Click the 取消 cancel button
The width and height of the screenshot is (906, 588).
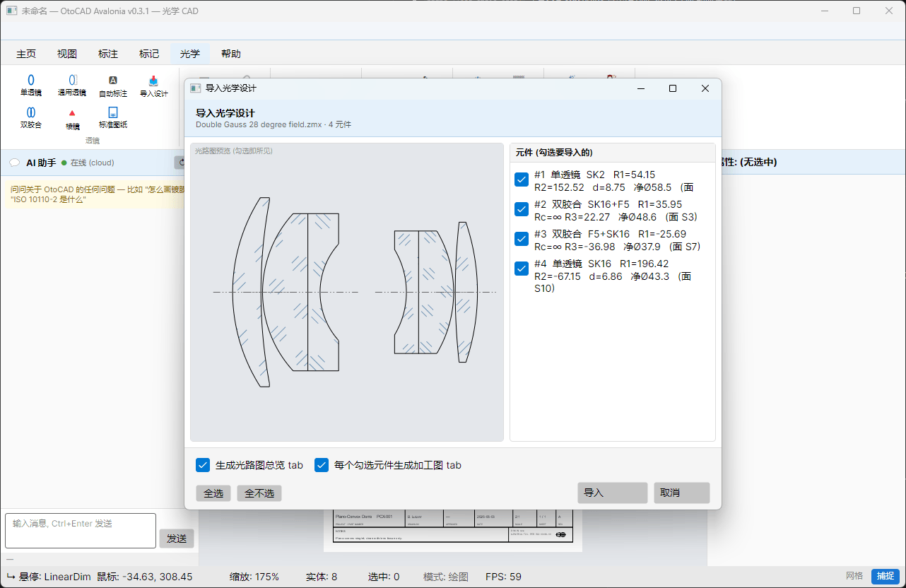[681, 493]
